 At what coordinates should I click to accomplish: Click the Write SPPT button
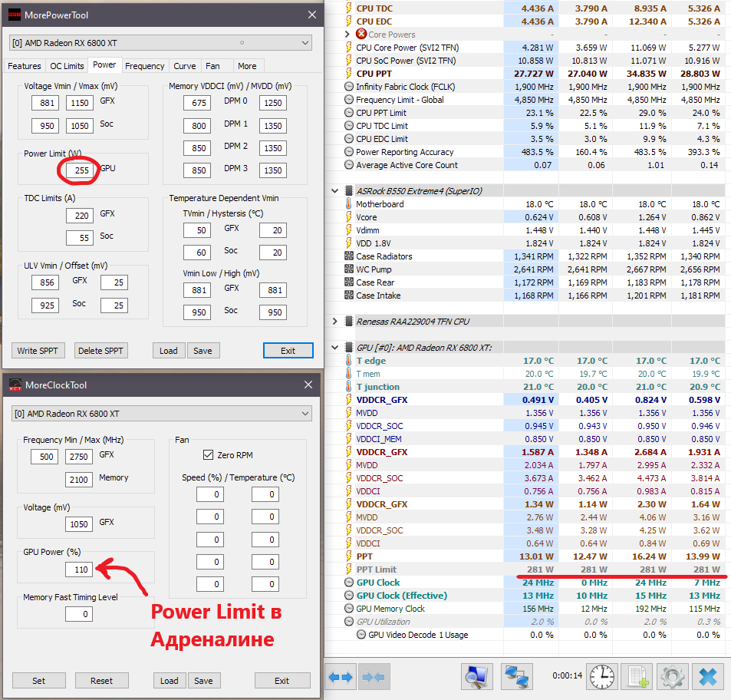[x=38, y=351]
